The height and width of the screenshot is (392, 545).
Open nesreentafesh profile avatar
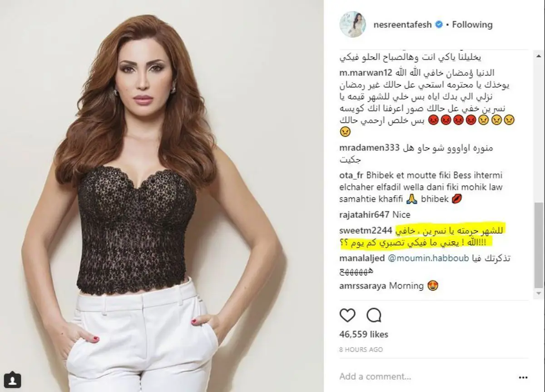(x=352, y=24)
